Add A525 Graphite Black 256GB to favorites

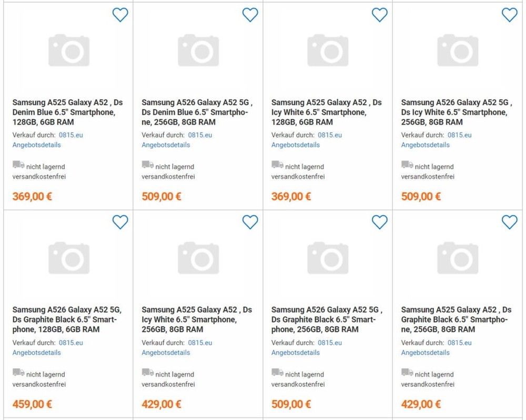[509, 223]
